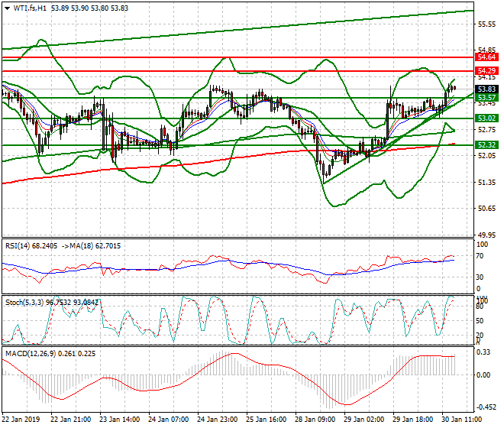Select the 30 Jan 11:00 time axis label
This screenshot has height=428, width=504.
coord(461,420)
